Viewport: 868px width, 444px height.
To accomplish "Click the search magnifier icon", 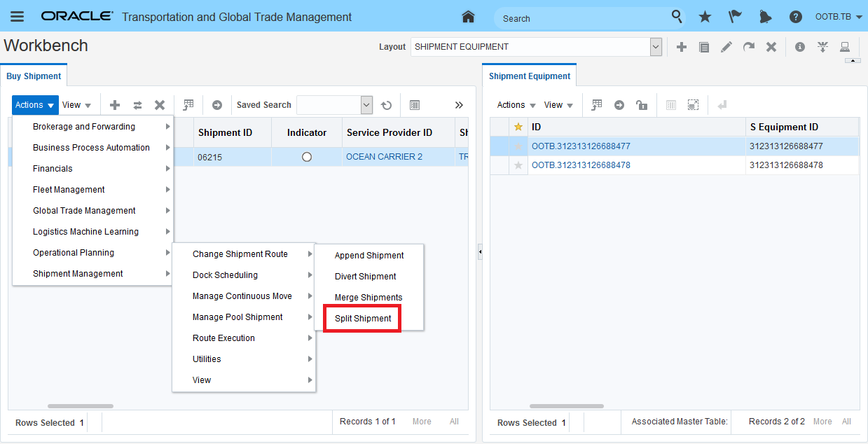I will (677, 16).
